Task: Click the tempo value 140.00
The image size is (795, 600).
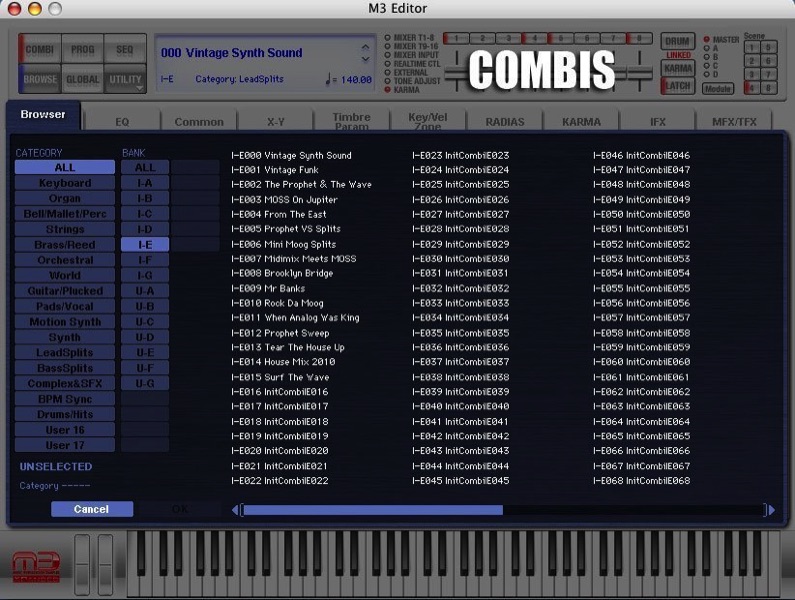Action: pyautogui.click(x=356, y=80)
